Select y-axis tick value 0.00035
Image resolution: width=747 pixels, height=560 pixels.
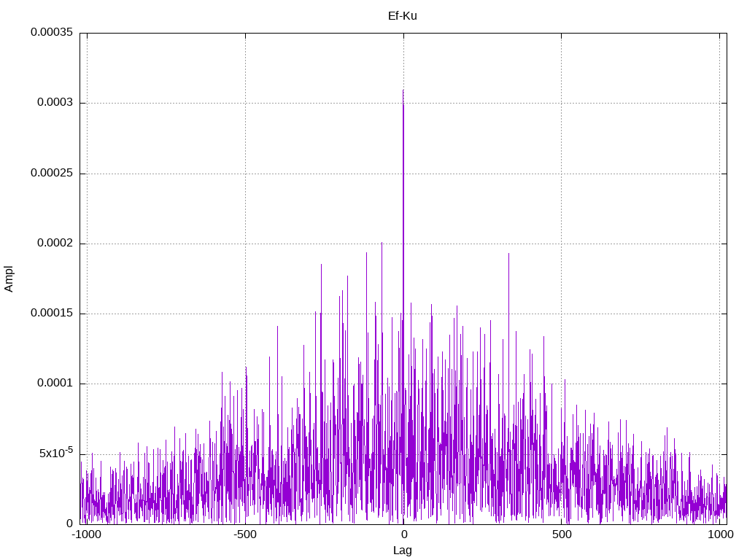[x=52, y=32]
